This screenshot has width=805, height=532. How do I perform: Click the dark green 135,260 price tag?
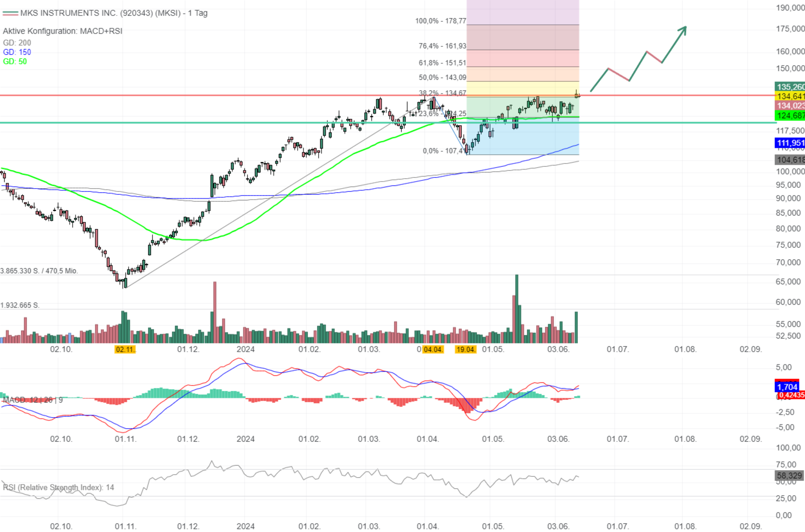790,87
